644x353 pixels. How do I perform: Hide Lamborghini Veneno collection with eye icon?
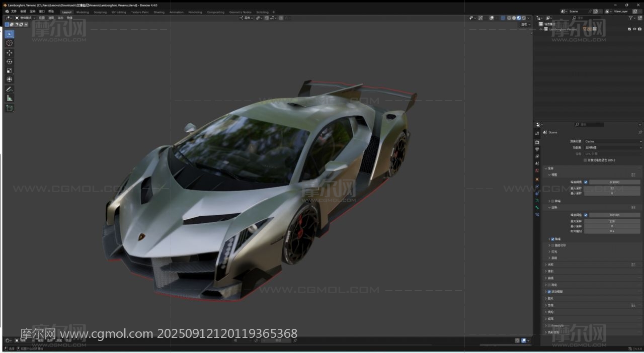634,29
